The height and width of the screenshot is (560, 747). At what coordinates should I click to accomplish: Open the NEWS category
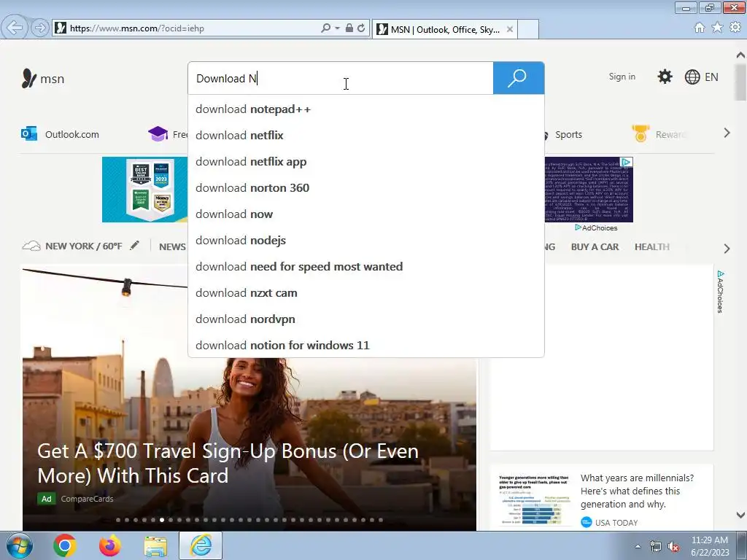pyautogui.click(x=172, y=246)
